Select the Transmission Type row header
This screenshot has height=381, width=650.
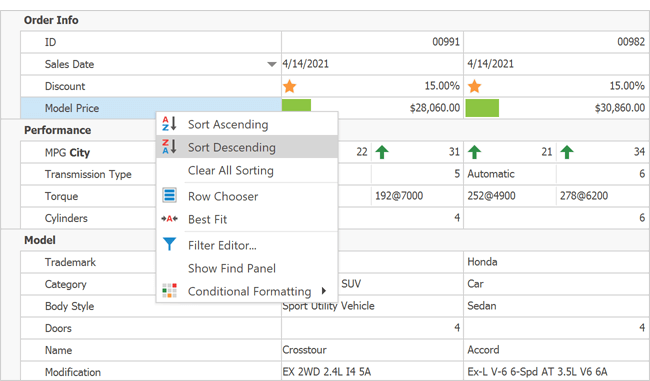(x=88, y=174)
